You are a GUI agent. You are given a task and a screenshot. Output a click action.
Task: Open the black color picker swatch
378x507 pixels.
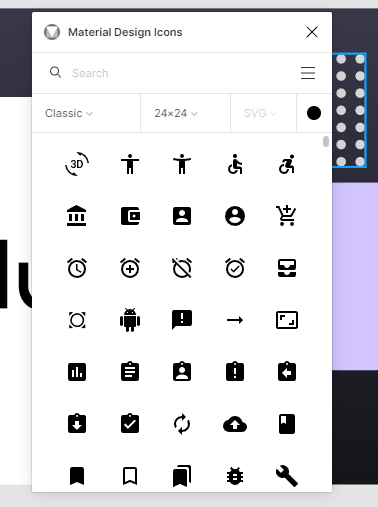point(314,113)
